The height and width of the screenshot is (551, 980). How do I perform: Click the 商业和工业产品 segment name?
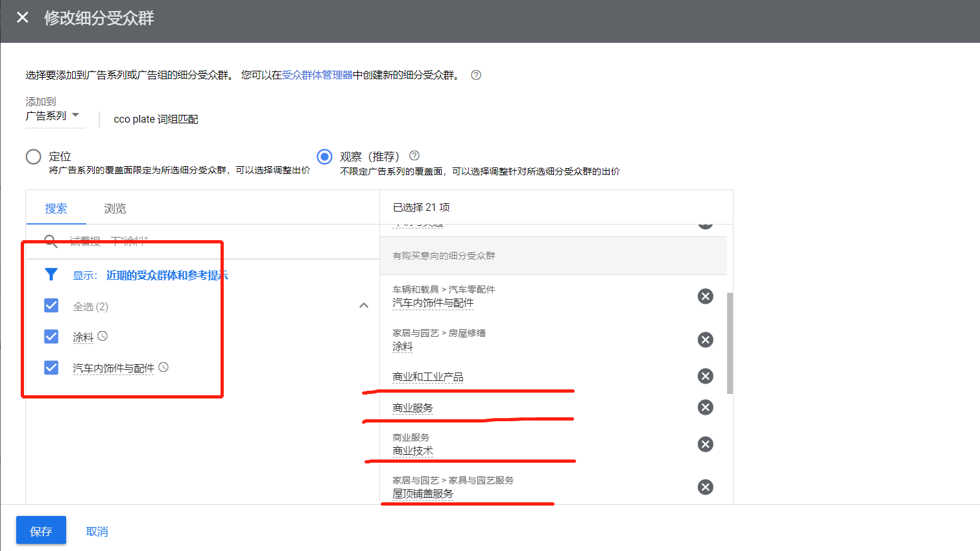tap(428, 376)
